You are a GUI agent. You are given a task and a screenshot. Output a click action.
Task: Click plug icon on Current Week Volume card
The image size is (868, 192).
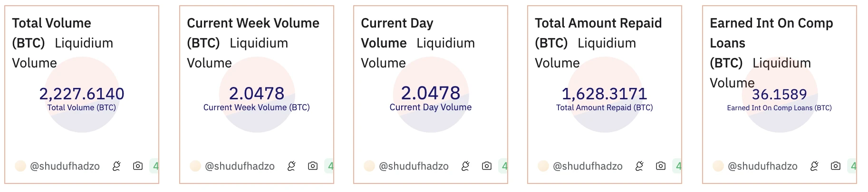291,166
